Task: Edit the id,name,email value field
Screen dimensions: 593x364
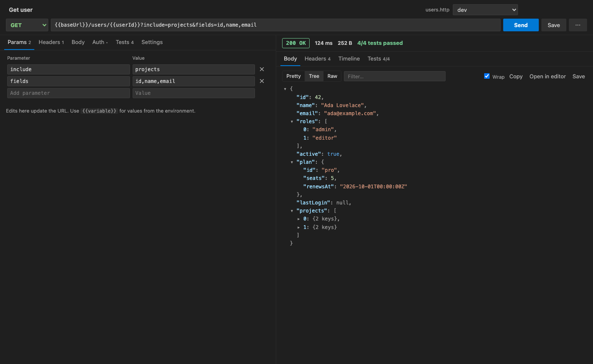Action: coord(194,81)
